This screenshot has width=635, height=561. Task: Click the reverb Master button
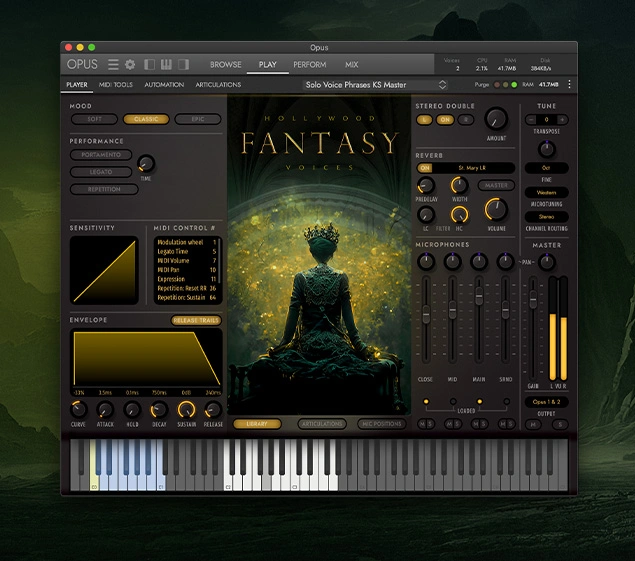pos(496,185)
